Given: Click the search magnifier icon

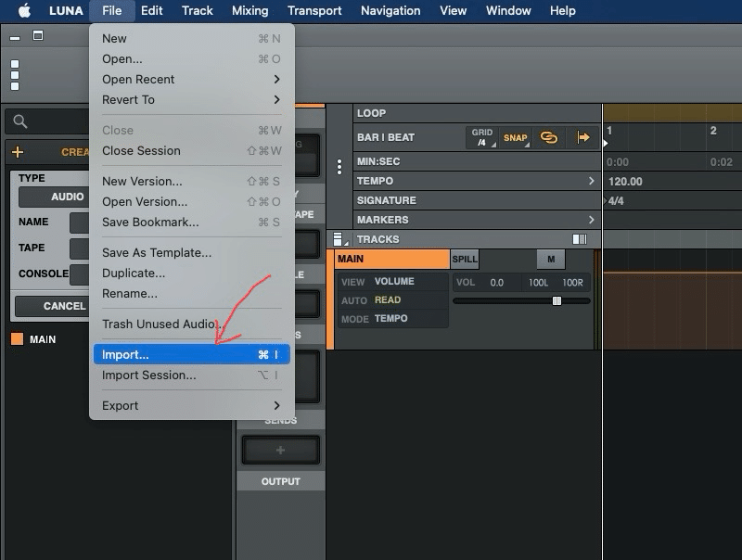Looking at the screenshot, I should click(19, 121).
